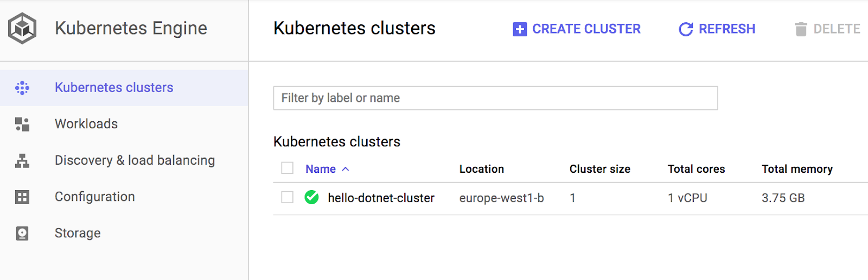Click the green status checkmark for hello-dotnet-cluster
Screen dimensions: 868x280
312,198
